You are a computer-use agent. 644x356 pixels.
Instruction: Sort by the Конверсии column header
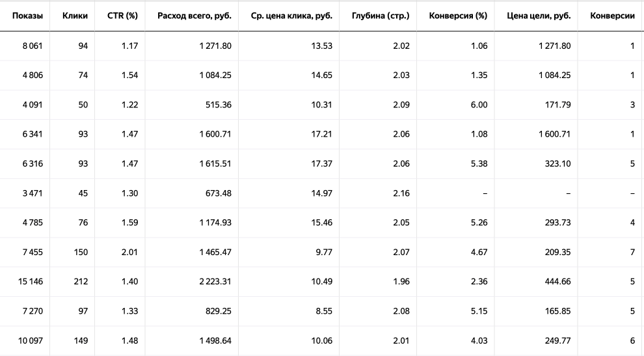pos(612,16)
